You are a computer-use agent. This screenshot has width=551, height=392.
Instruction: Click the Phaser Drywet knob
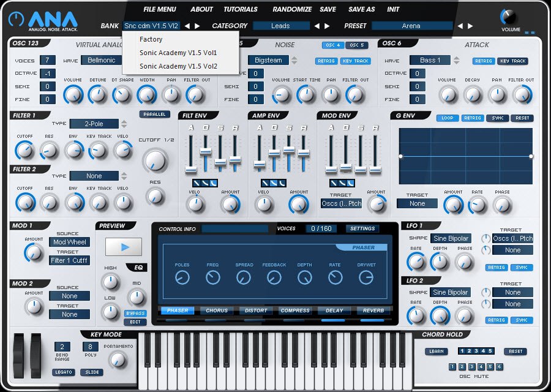tap(366, 277)
